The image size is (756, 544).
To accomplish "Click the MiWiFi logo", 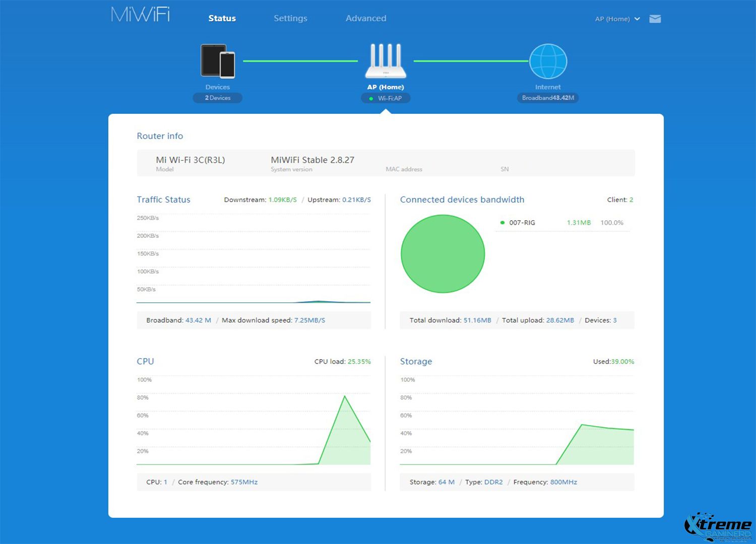I will tap(140, 14).
